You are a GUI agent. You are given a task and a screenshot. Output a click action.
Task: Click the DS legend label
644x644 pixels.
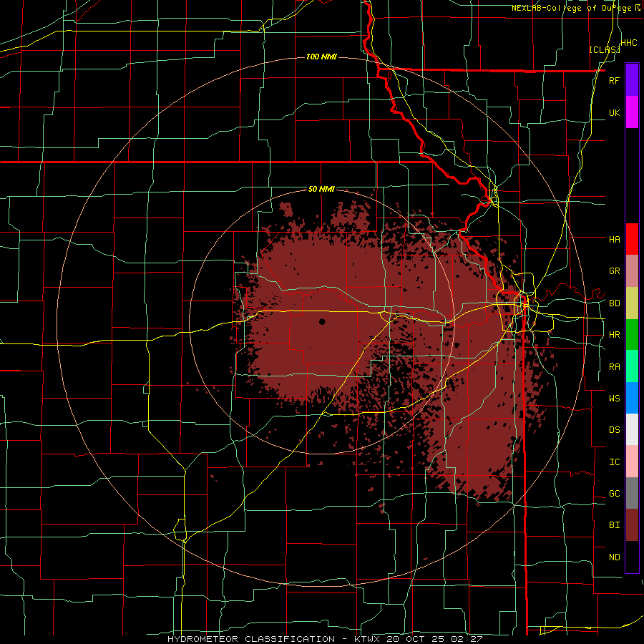click(614, 430)
